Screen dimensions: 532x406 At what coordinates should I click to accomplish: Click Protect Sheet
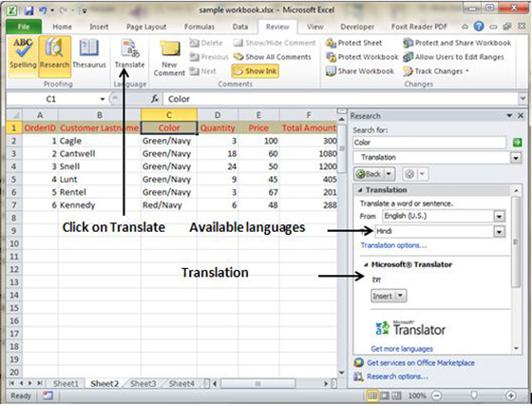coord(353,43)
